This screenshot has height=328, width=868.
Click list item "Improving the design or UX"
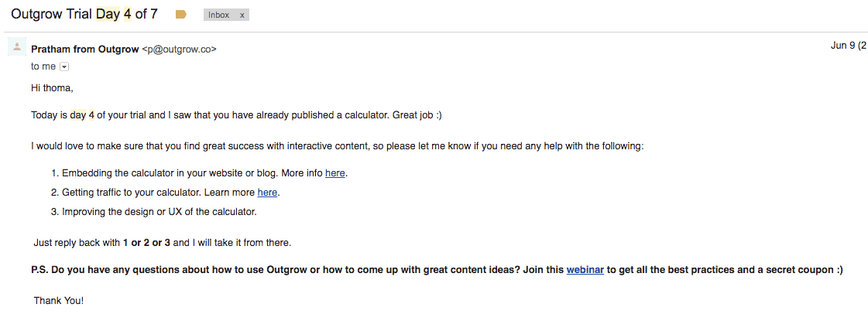point(159,212)
